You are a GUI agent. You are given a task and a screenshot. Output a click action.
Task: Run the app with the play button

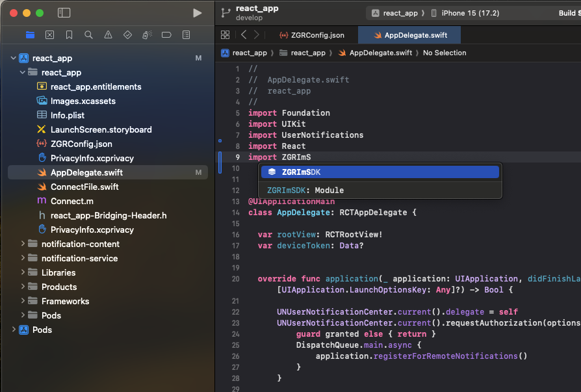pyautogui.click(x=198, y=13)
